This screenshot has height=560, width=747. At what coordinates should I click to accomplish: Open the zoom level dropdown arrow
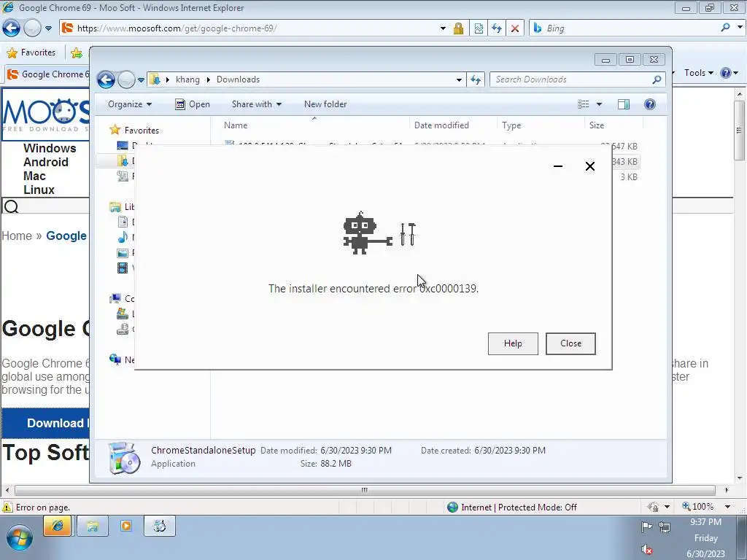[x=727, y=507]
